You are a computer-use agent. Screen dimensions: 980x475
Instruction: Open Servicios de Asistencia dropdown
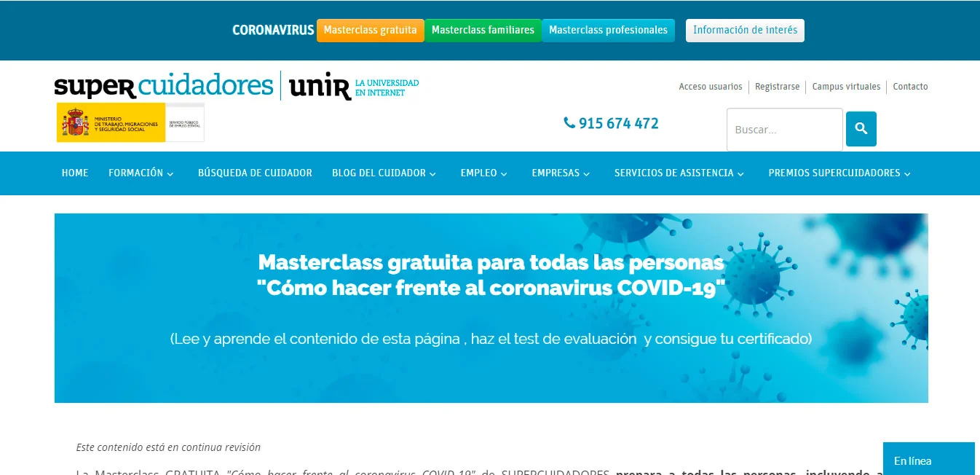coord(679,173)
